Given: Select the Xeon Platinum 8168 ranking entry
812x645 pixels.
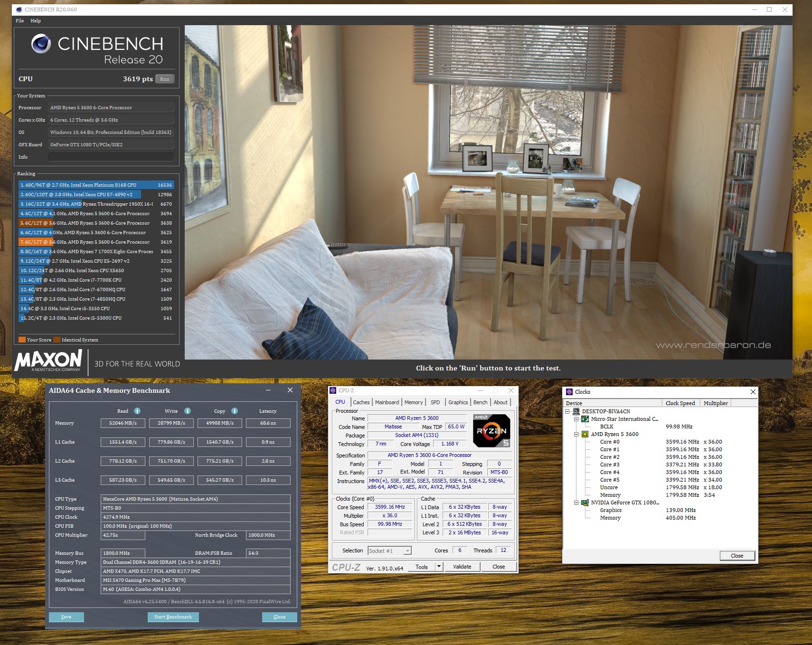Looking at the screenshot, I should [x=96, y=185].
